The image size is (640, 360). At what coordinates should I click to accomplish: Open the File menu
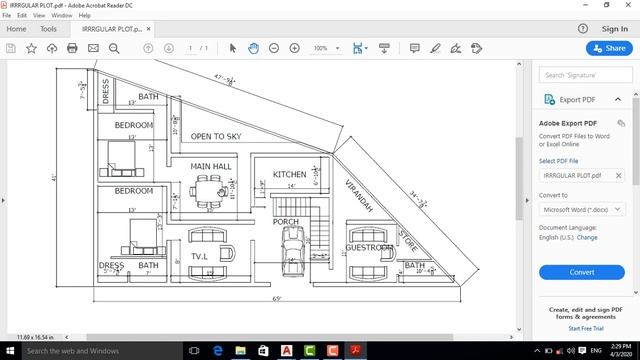click(x=7, y=16)
